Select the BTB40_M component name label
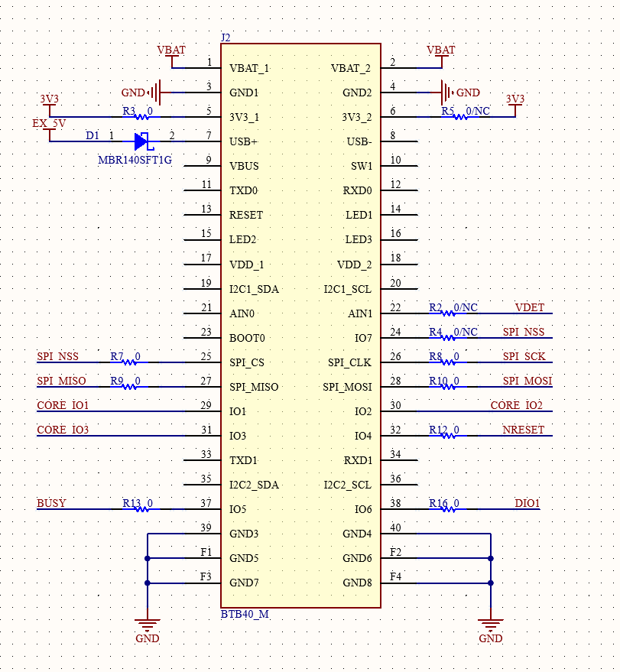Screen dimensions: 620x672 click(245, 615)
